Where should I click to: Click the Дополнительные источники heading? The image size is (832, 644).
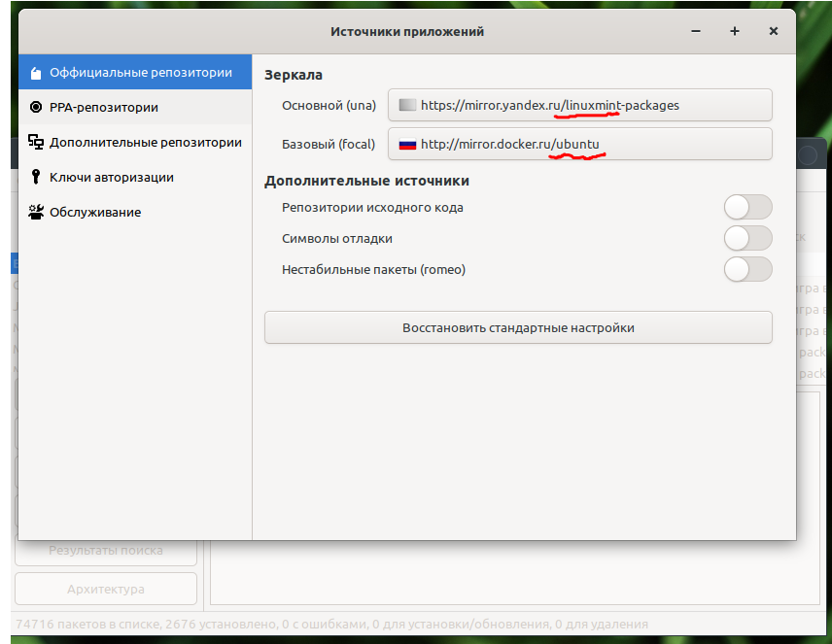pos(366,181)
